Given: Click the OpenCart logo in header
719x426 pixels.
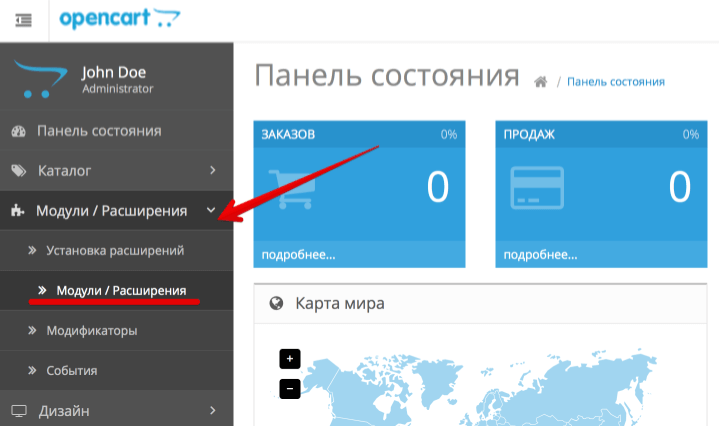Looking at the screenshot, I should click(120, 19).
